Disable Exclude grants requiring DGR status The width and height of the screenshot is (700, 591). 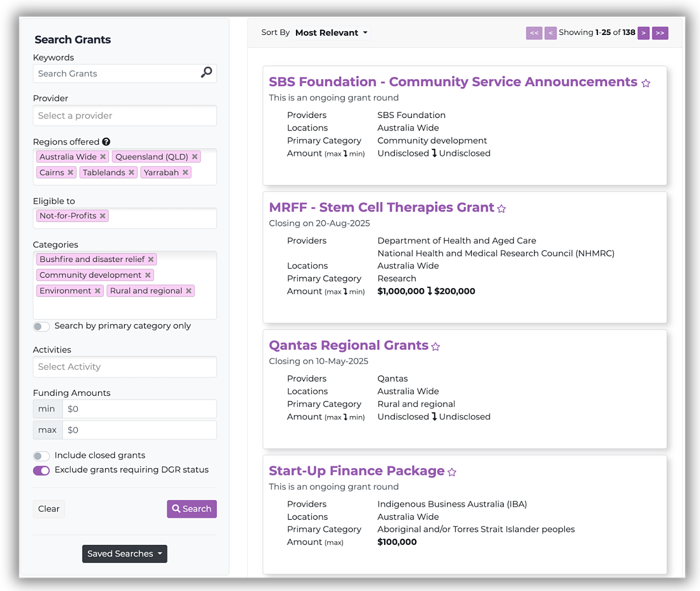coord(41,470)
